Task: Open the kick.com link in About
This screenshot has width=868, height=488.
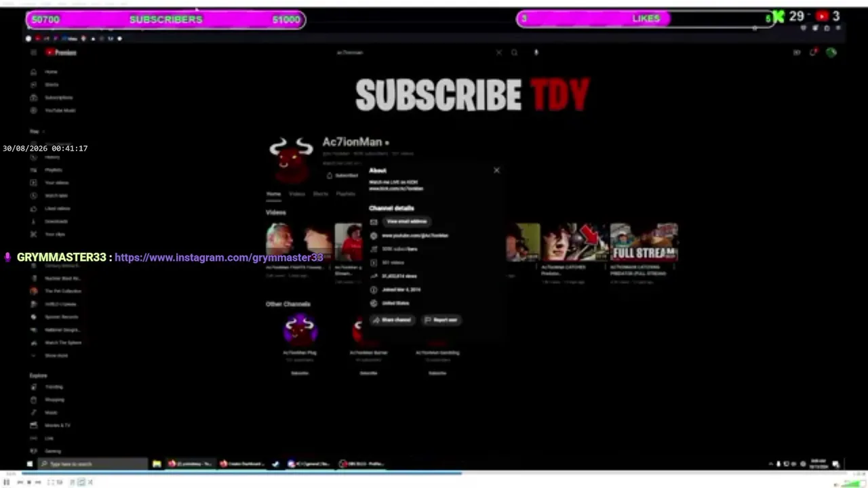Action: click(x=396, y=188)
